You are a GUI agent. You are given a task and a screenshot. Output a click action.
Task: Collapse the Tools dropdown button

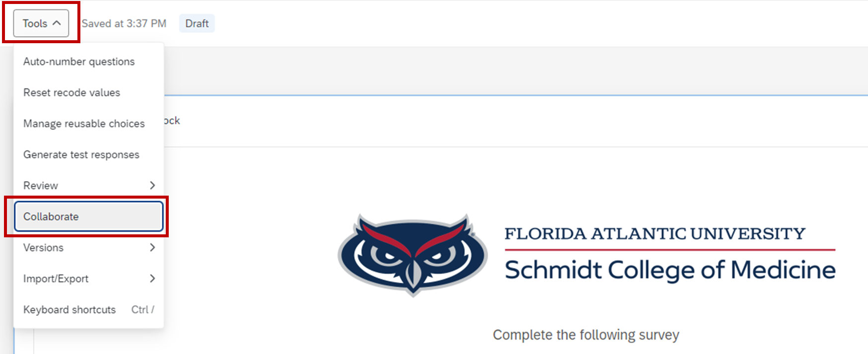pos(41,23)
